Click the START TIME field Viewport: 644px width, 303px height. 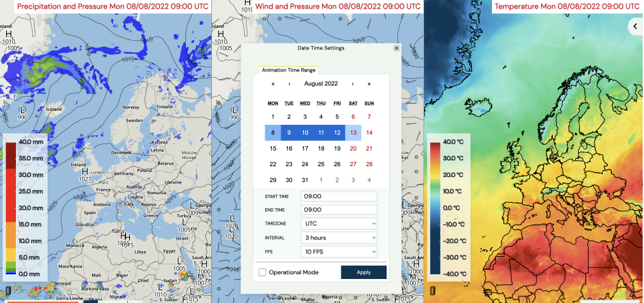tap(339, 196)
